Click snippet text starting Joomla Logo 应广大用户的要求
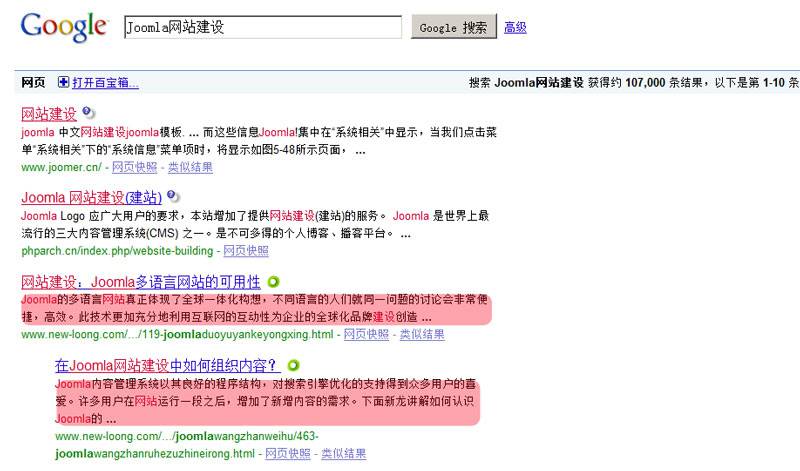Viewport: 800px width, 471px height. coord(255,225)
